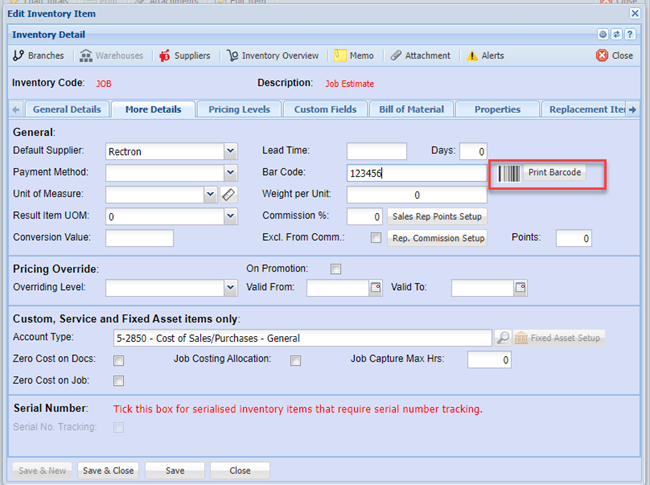The width and height of the screenshot is (650, 485).
Task: Click into the Bar Code input field
Action: (x=416, y=173)
